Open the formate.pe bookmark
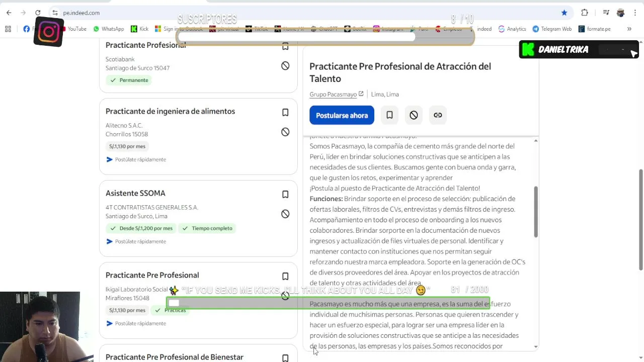This screenshot has height=362, width=644. (594, 29)
